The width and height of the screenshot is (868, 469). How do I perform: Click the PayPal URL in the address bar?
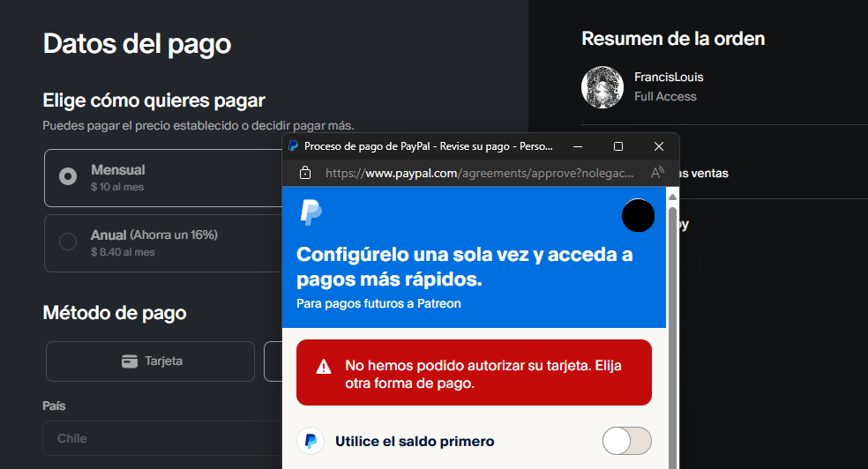click(x=479, y=173)
